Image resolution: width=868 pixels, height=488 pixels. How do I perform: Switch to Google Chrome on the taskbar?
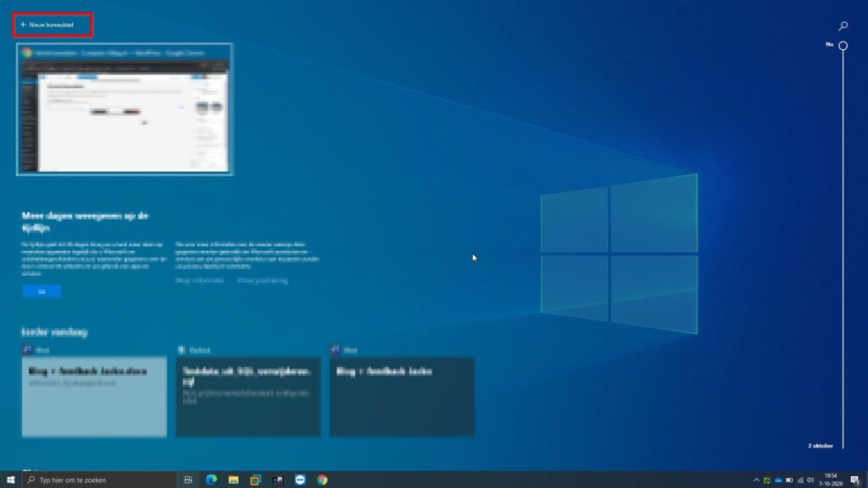pos(322,480)
